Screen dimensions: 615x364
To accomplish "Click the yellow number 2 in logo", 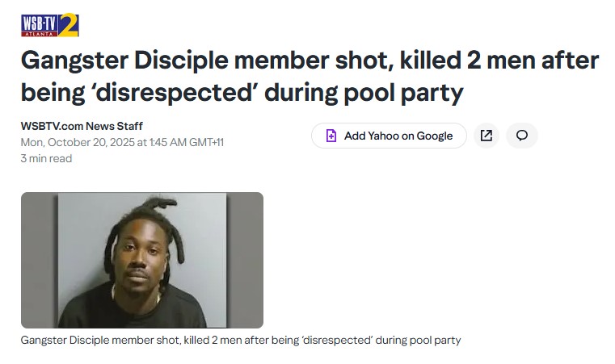I will [69, 24].
